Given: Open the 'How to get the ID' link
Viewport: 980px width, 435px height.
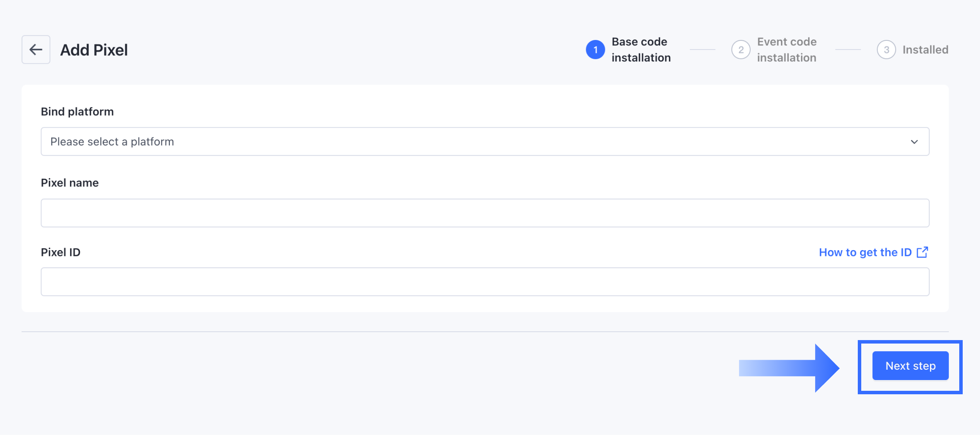Looking at the screenshot, I should click(x=865, y=252).
